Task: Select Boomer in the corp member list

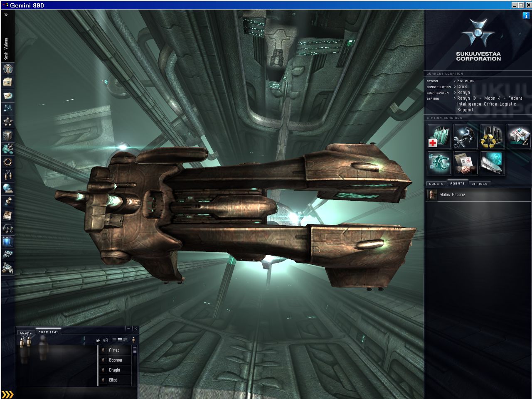Action: 115,360
